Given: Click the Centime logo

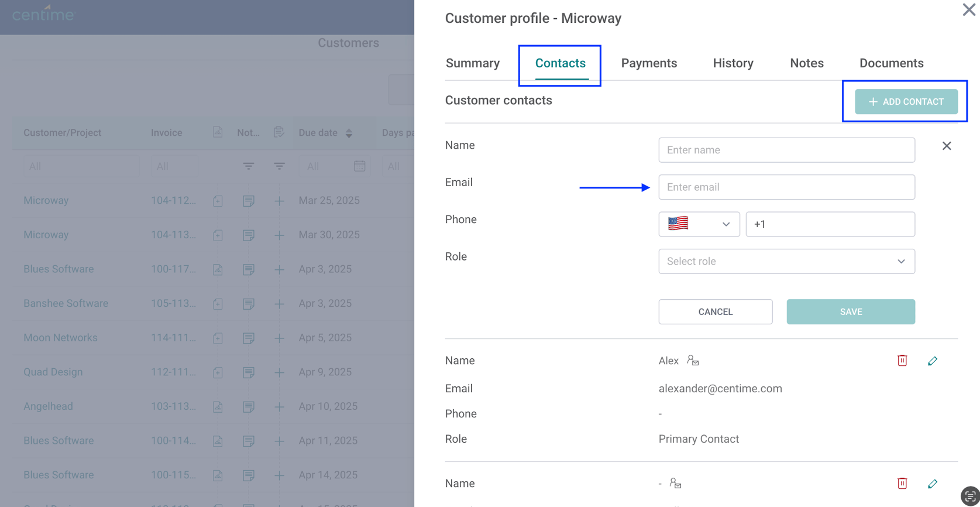Looking at the screenshot, I should 43,14.
